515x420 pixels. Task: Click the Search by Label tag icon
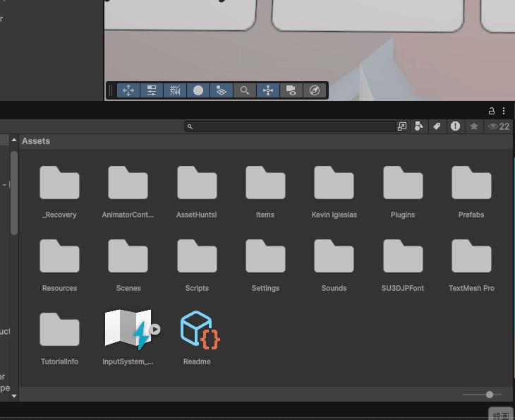(x=437, y=126)
